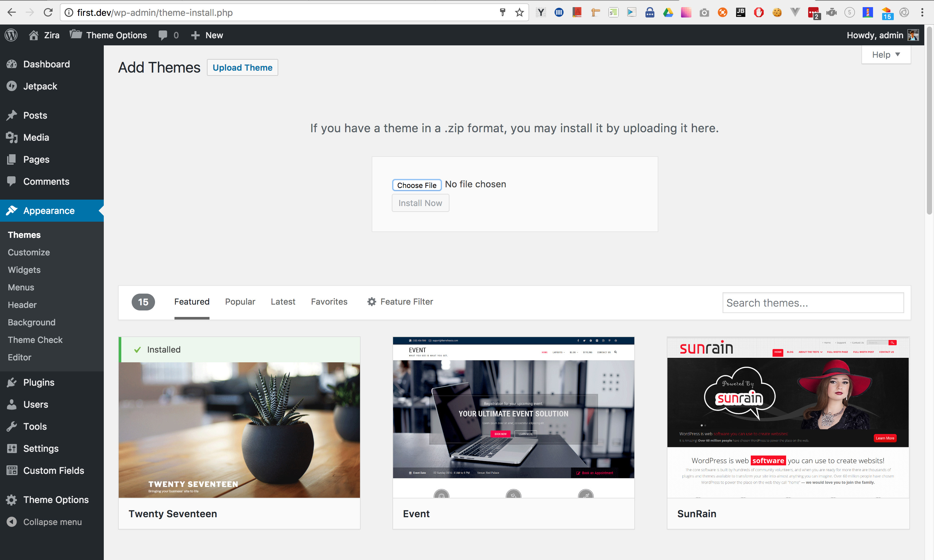Expand the Help dropdown
The width and height of the screenshot is (934, 560).
click(886, 55)
